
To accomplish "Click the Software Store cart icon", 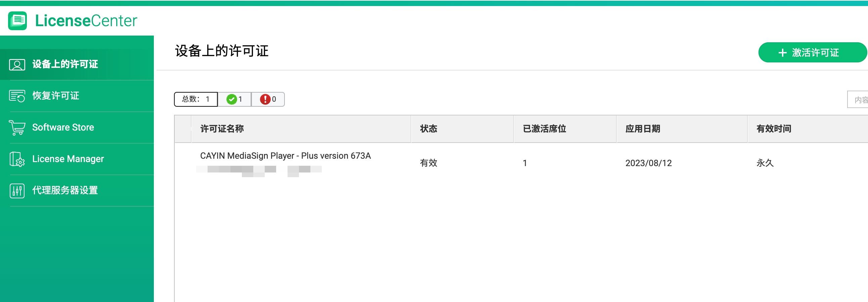I will tap(17, 128).
